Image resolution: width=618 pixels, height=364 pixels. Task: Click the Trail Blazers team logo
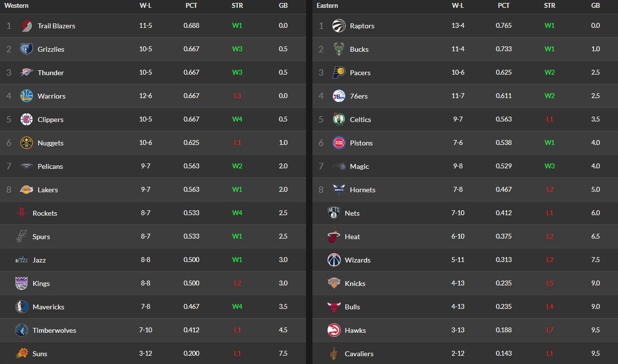pyautogui.click(x=26, y=26)
